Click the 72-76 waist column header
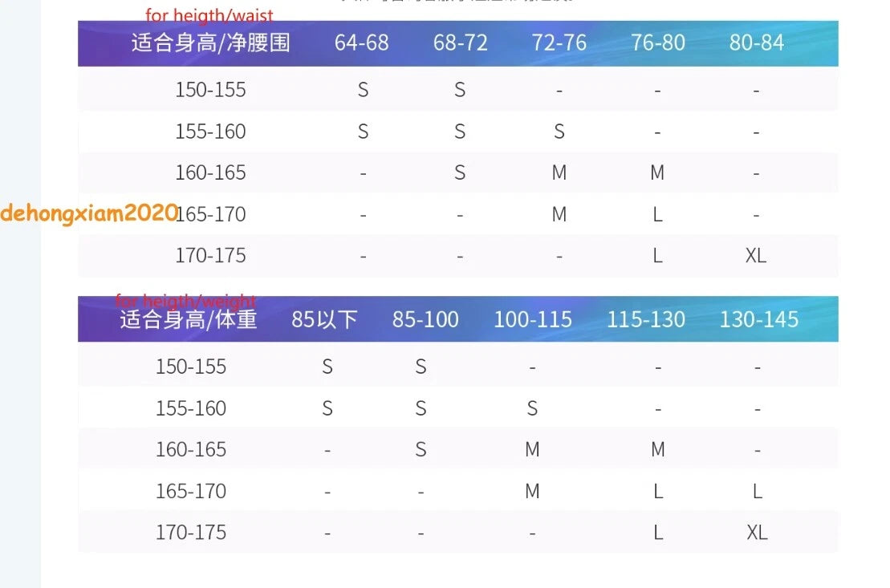The image size is (890, 588). click(x=559, y=43)
